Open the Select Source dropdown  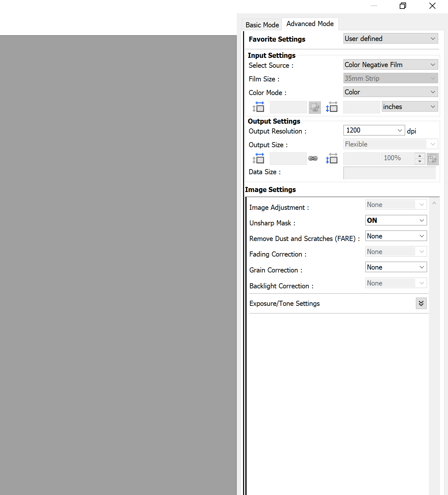390,65
